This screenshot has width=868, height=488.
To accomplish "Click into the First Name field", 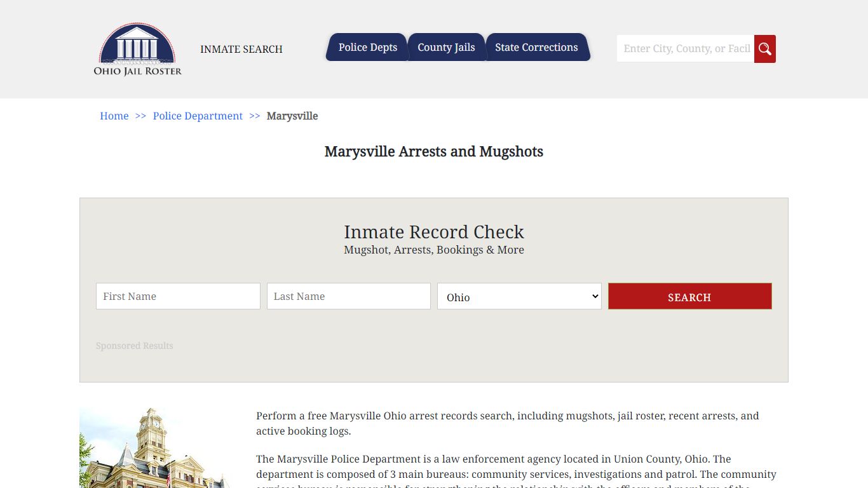I will point(178,296).
